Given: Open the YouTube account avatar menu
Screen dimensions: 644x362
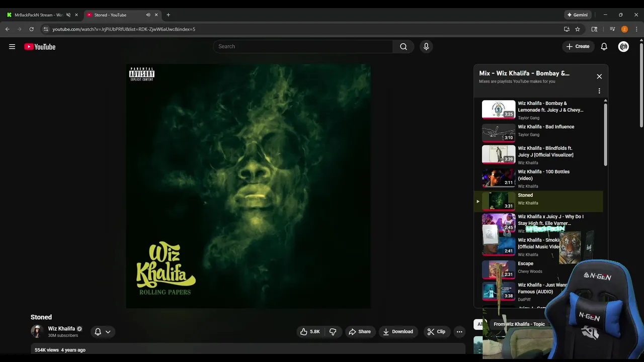Looking at the screenshot, I should tap(623, 47).
